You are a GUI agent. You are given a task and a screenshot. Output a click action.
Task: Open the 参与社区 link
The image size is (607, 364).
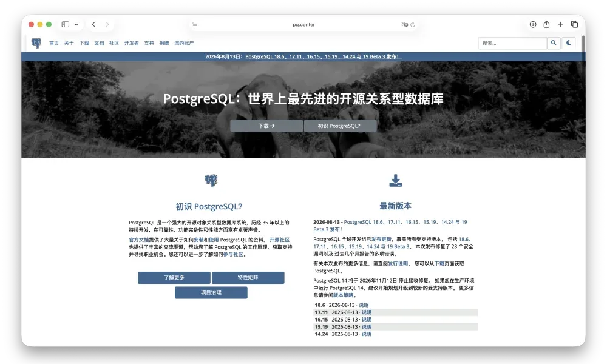(x=233, y=255)
